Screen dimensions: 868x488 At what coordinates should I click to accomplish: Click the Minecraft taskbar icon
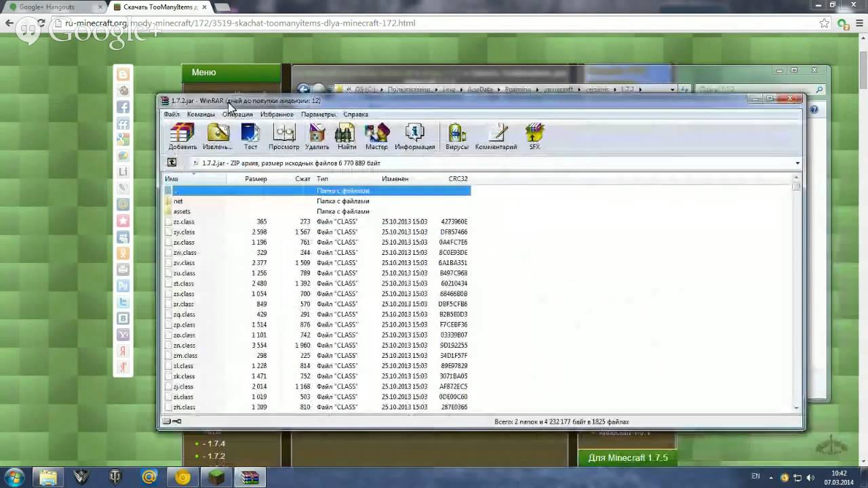tap(216, 477)
